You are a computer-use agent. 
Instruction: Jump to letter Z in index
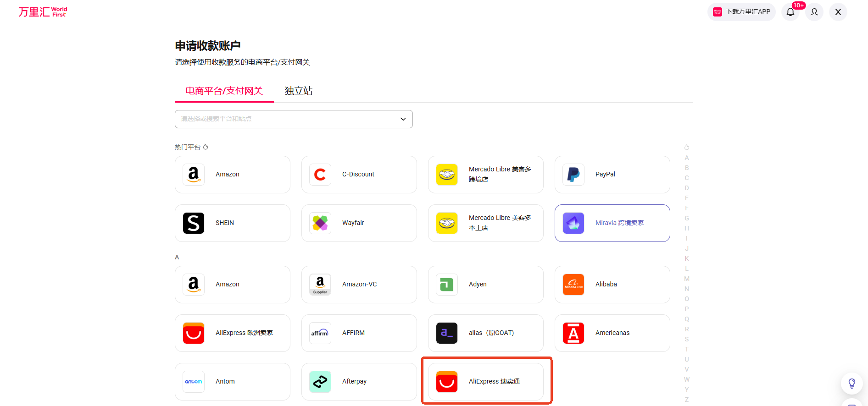687,400
